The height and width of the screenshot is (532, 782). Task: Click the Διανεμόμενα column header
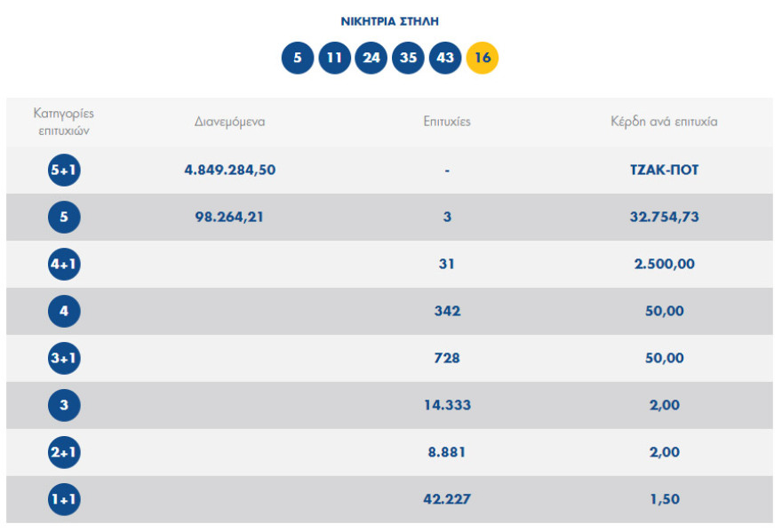tap(229, 122)
